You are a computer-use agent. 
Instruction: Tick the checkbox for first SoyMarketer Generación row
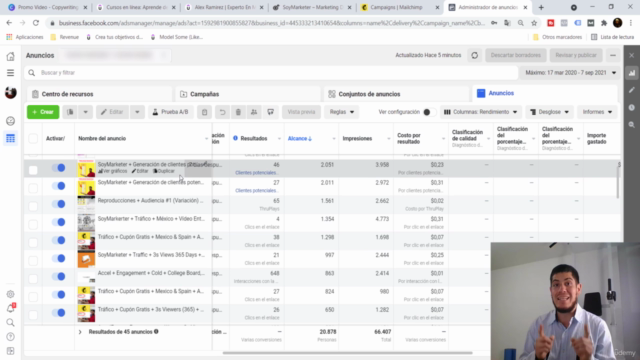[33, 169]
